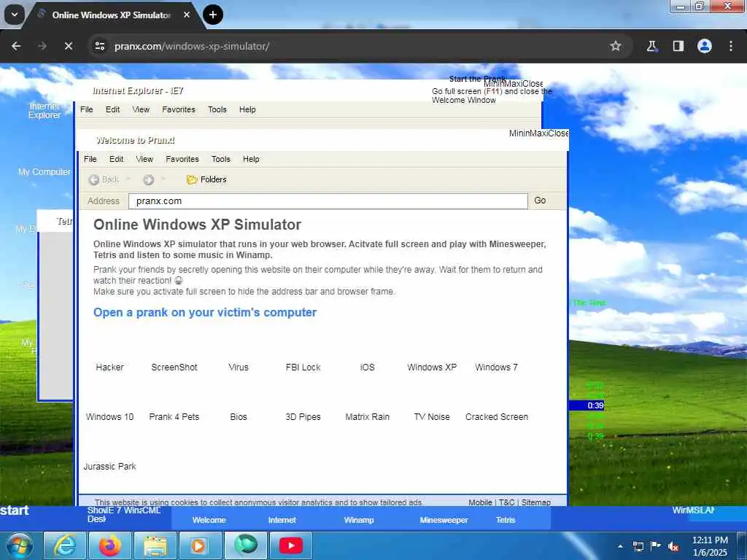Viewport: 747px width, 560px height.
Task: Switch to Minesweeper on simulated taskbar
Action: 444,520
